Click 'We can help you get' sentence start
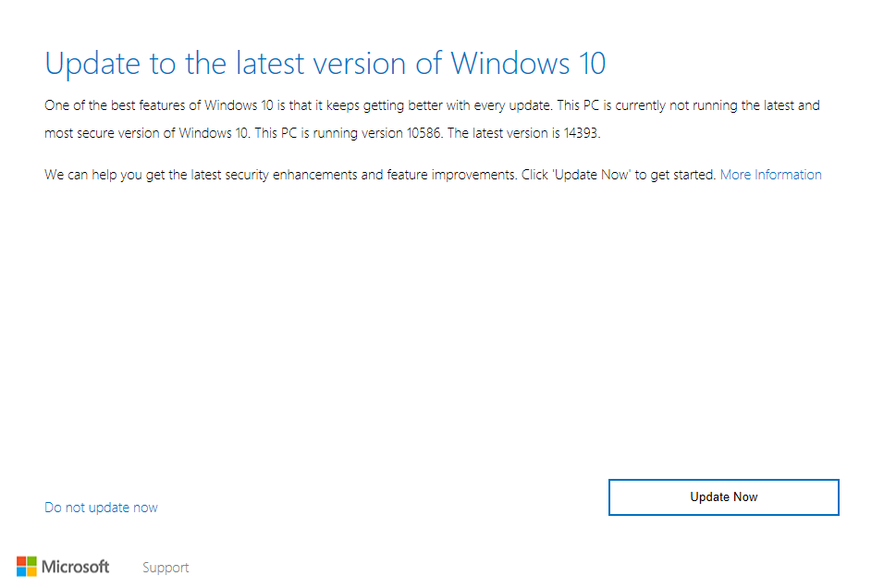 (104, 175)
